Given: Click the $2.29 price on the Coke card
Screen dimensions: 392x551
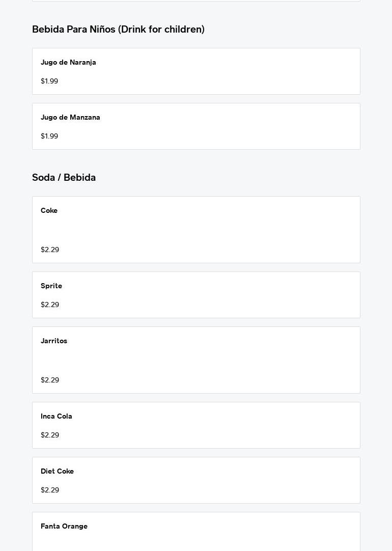Looking at the screenshot, I should [x=50, y=250].
